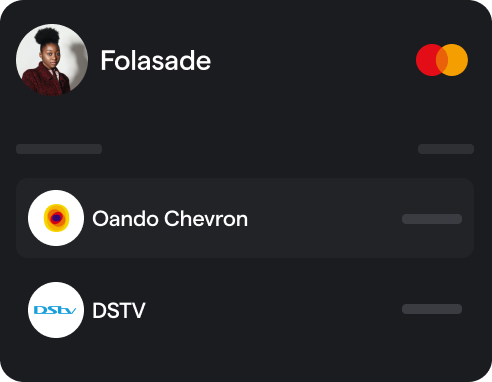Click the short gray placeholder below Mastercard logo
The width and height of the screenshot is (492, 382).
point(446,149)
